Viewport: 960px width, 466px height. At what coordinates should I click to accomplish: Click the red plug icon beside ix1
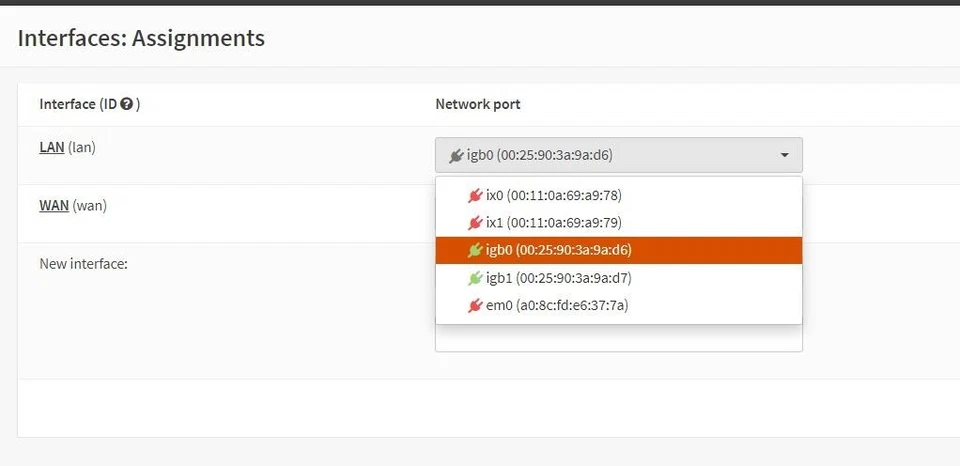coord(475,223)
